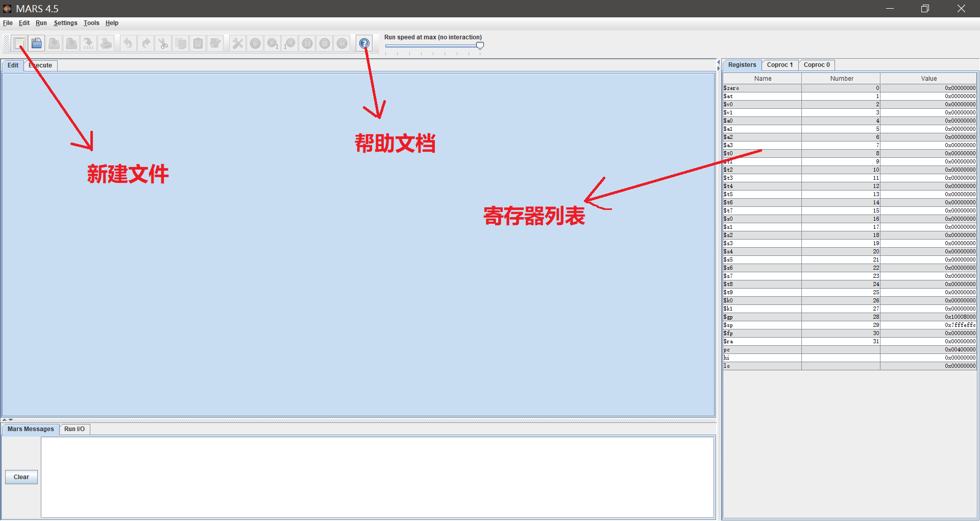The image size is (980, 521).
Task: Click the reset program icon
Action: [x=342, y=43]
